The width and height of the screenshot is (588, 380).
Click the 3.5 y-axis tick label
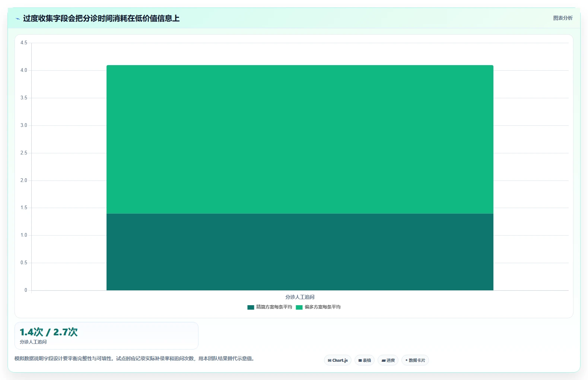click(24, 98)
